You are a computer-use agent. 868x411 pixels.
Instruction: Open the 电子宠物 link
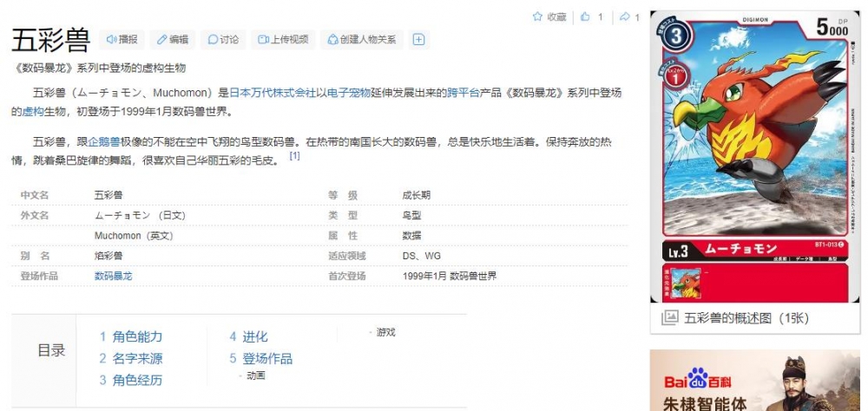(x=349, y=93)
